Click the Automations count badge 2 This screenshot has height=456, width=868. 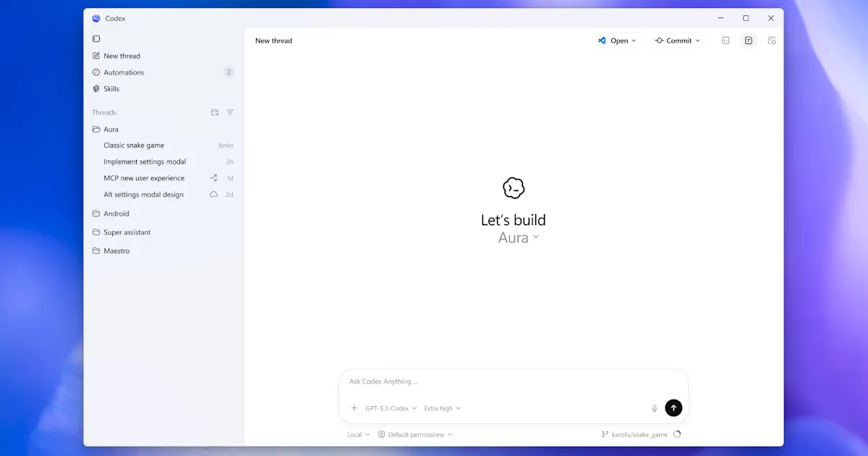(x=229, y=72)
